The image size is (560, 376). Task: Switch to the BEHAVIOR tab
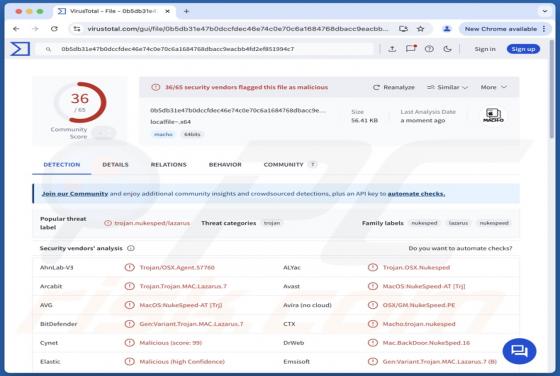pyautogui.click(x=225, y=165)
